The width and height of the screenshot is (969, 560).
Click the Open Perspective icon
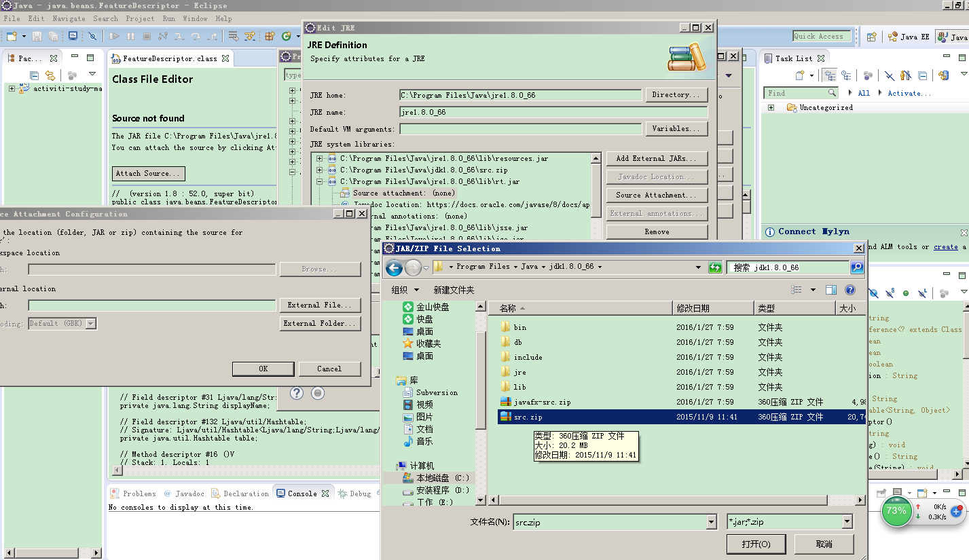click(x=872, y=37)
